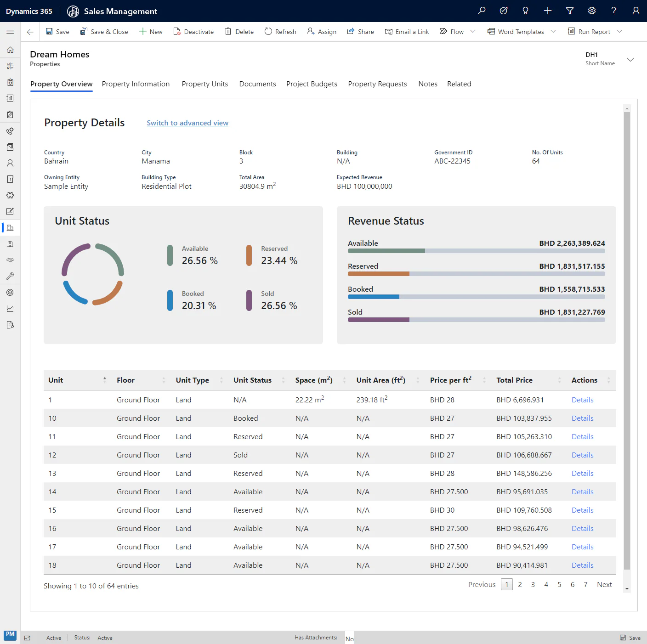The image size is (647, 644).
Task: Click the Unit Status donut chart
Action: (x=93, y=274)
